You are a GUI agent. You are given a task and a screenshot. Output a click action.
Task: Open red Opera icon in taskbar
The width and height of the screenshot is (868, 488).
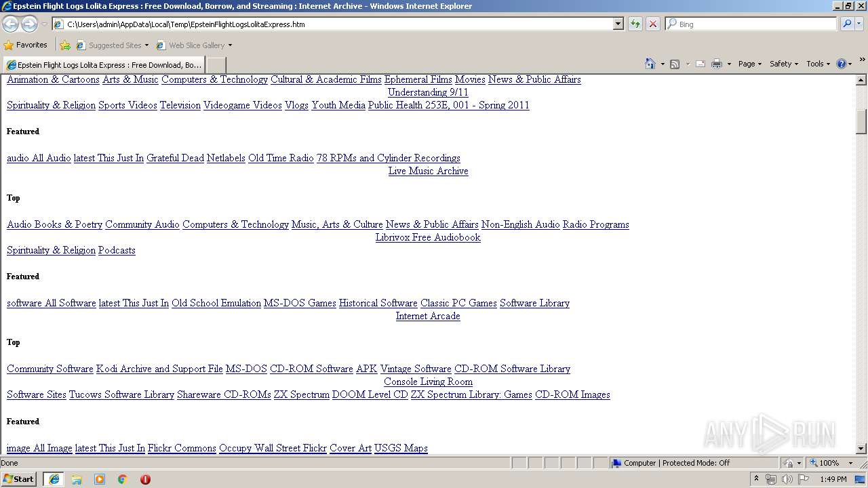[145, 479]
